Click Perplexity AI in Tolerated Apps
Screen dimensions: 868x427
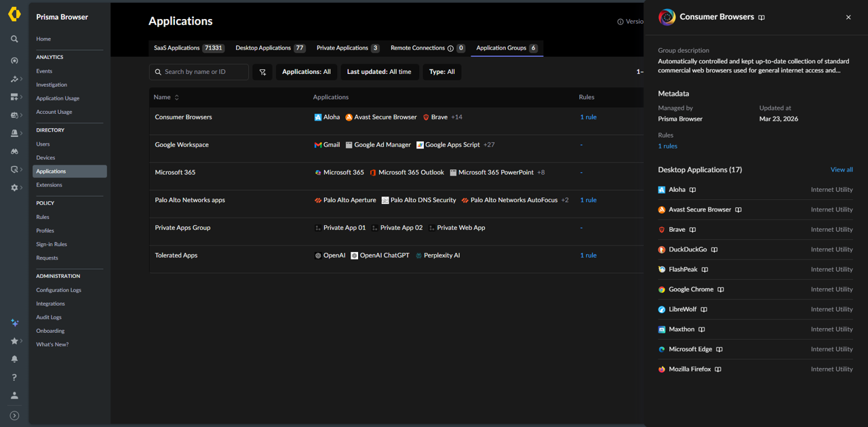tap(437, 256)
